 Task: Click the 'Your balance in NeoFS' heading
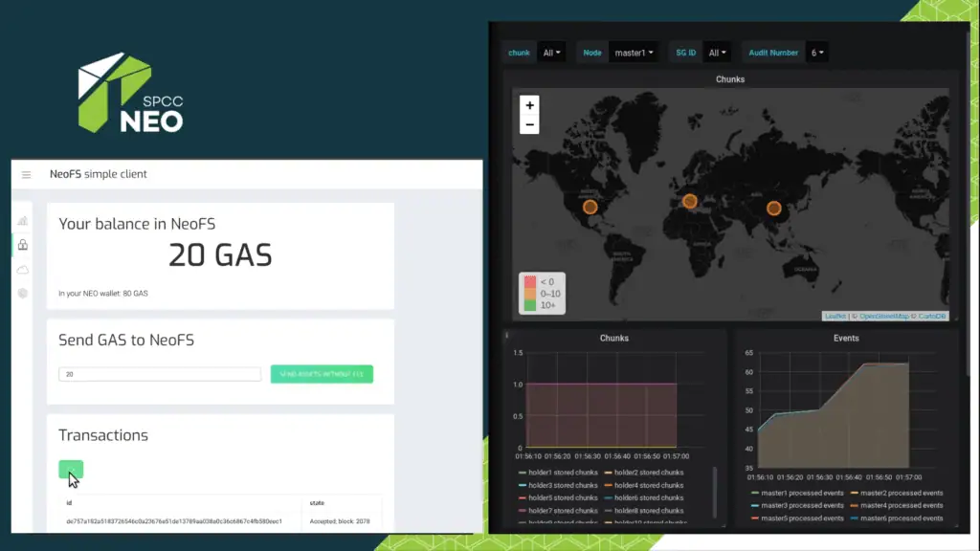(x=137, y=224)
